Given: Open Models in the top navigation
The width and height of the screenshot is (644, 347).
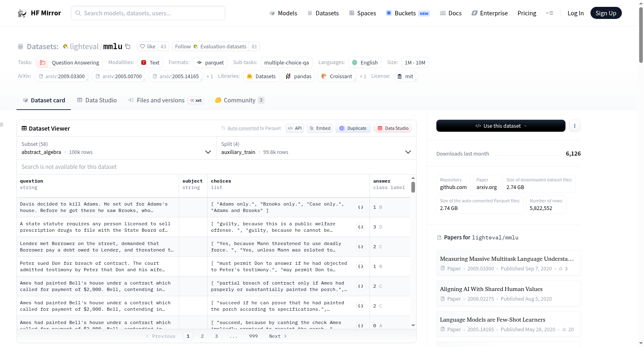Looking at the screenshot, I should (283, 13).
